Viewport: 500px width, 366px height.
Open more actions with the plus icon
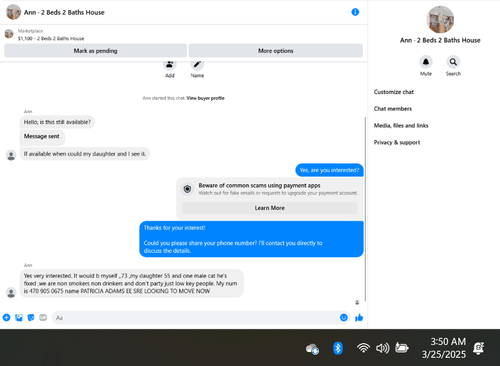[x=6, y=317]
